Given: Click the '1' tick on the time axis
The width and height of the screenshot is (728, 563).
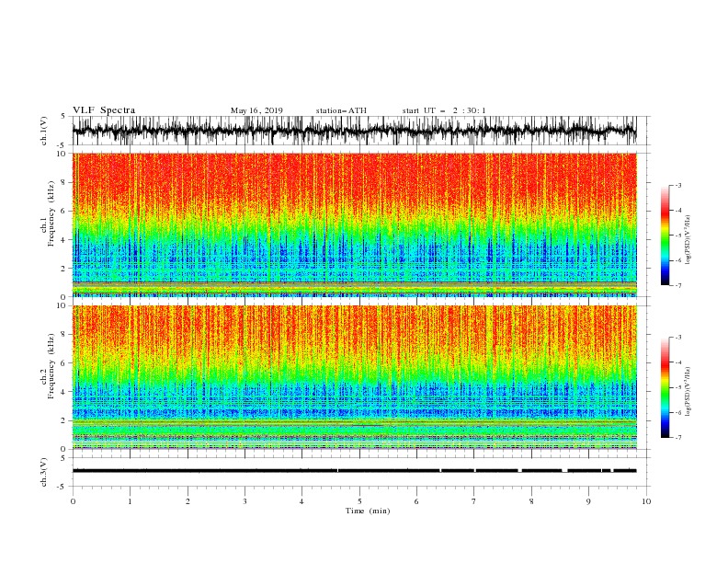Looking at the screenshot, I should click(130, 501).
